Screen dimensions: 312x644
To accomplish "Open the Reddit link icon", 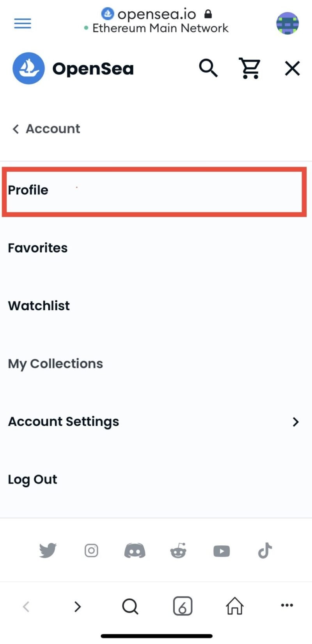I will point(178,550).
